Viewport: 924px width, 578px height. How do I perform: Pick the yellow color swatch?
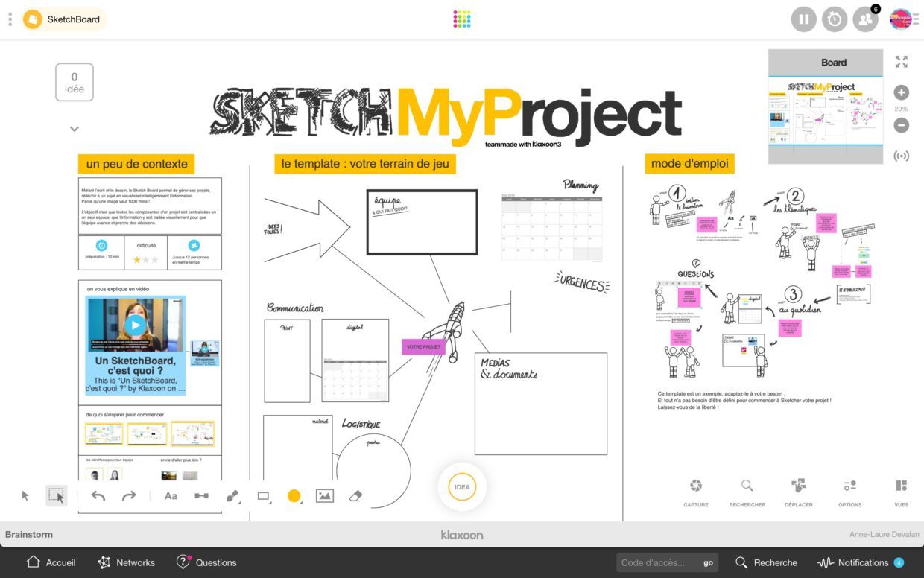coord(294,496)
